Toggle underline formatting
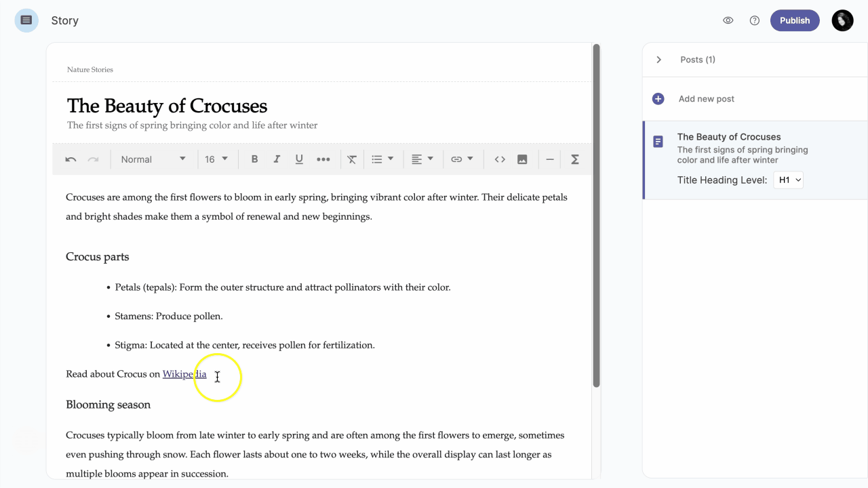Screen dimensions: 868x488 [299, 159]
